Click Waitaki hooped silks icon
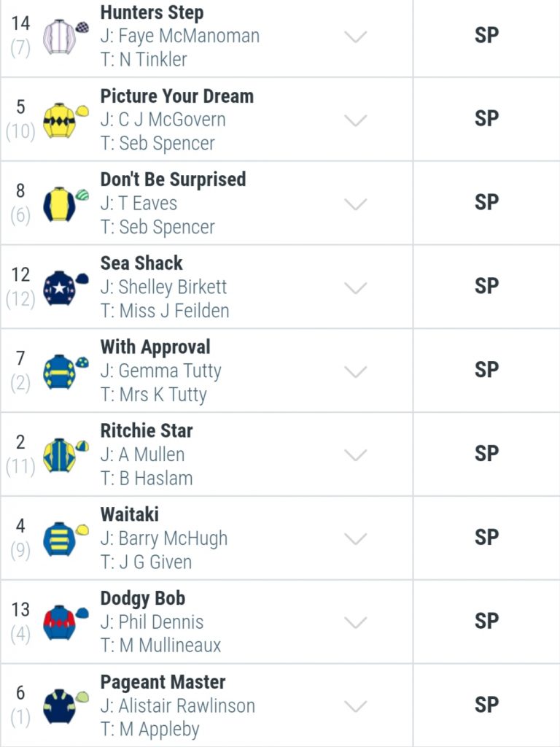560x747 pixels. coord(65,539)
